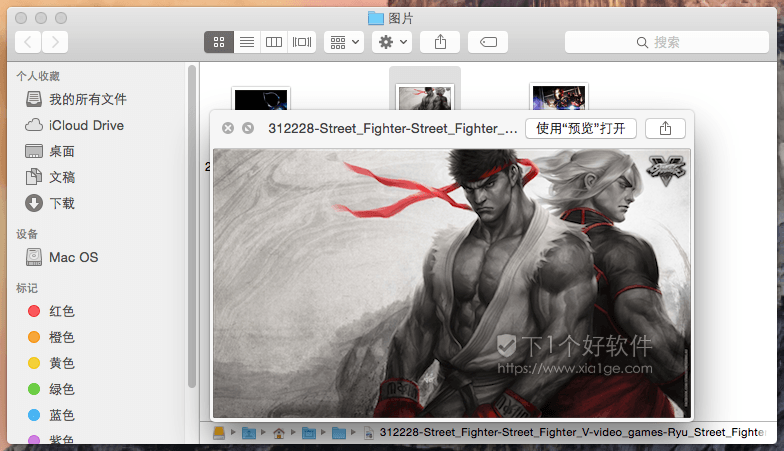The width and height of the screenshot is (784, 451).
Task: Click the 搜索 search field
Action: [x=666, y=42]
